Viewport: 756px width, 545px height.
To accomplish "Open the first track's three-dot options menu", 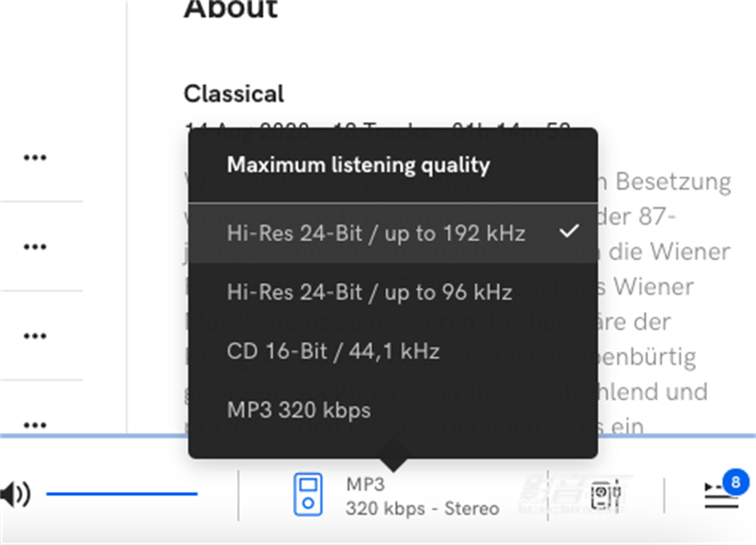I will [x=35, y=157].
